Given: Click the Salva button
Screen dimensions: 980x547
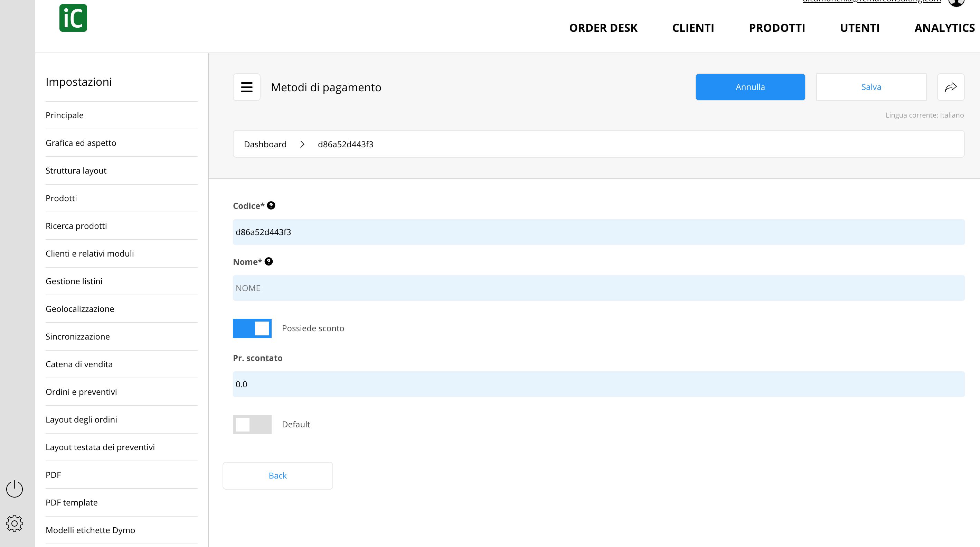Looking at the screenshot, I should tap(871, 87).
